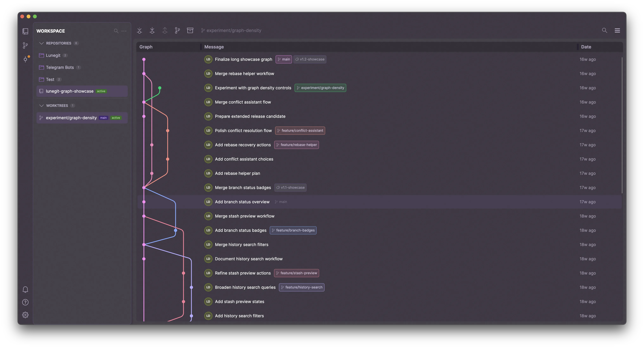644x348 pixels.
Task: Collapse the WORKTREES section
Action: pyautogui.click(x=42, y=106)
